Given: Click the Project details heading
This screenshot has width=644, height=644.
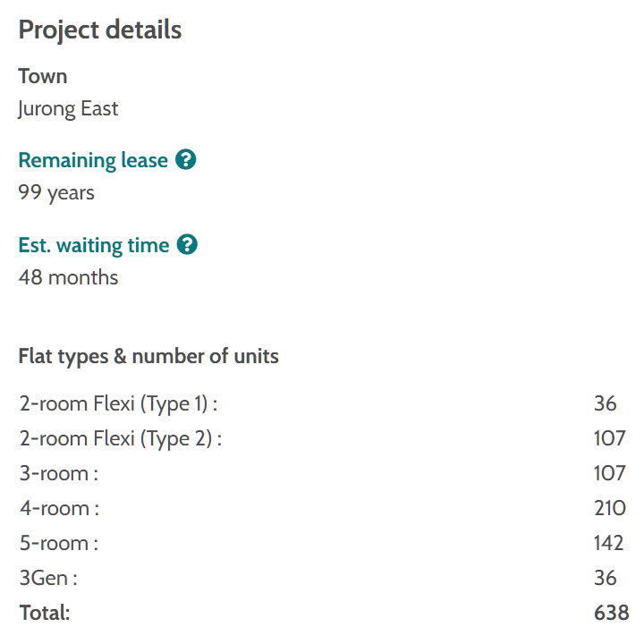Looking at the screenshot, I should tap(100, 30).
